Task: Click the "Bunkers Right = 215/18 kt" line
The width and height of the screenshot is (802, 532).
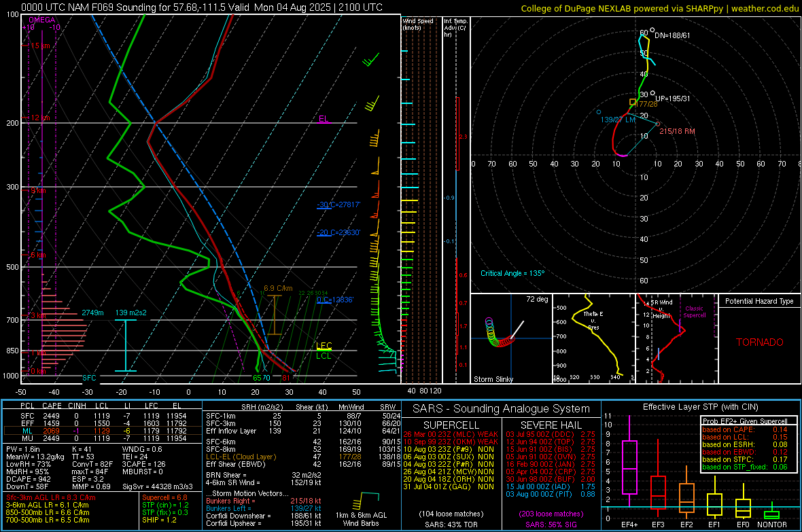Action: point(264,501)
